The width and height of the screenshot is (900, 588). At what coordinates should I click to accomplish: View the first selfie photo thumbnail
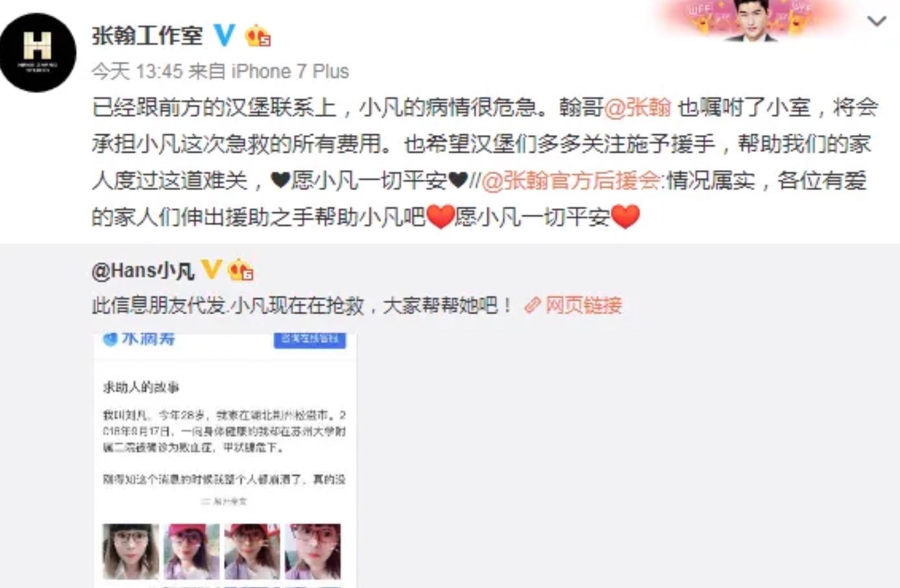[x=130, y=551]
